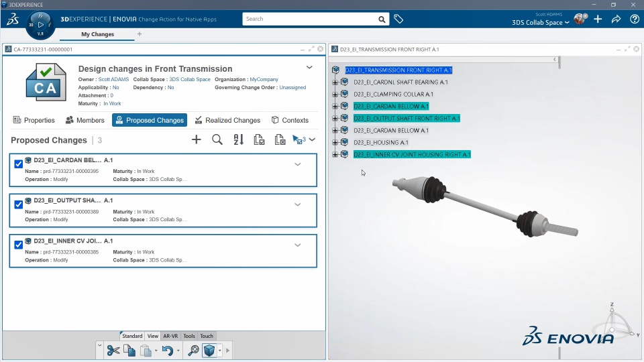Expand details of D23_EI_OUTPUT SHA... card
The width and height of the screenshot is (644, 362).
298,204
